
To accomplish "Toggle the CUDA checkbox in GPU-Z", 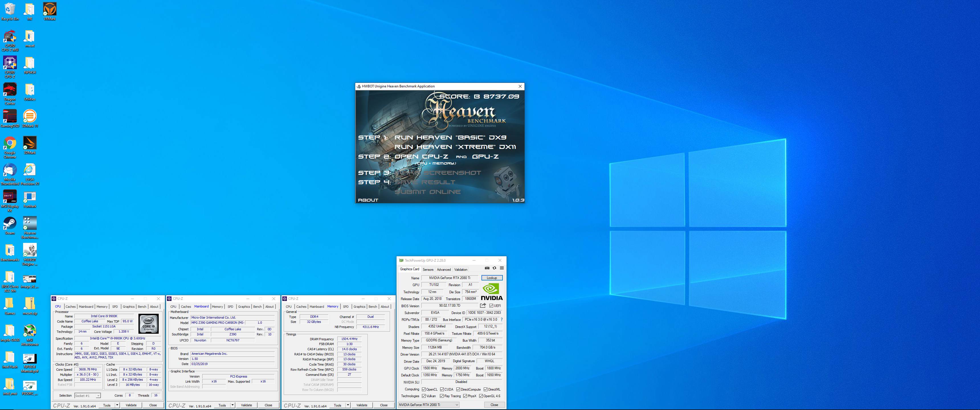I will (x=442, y=389).
